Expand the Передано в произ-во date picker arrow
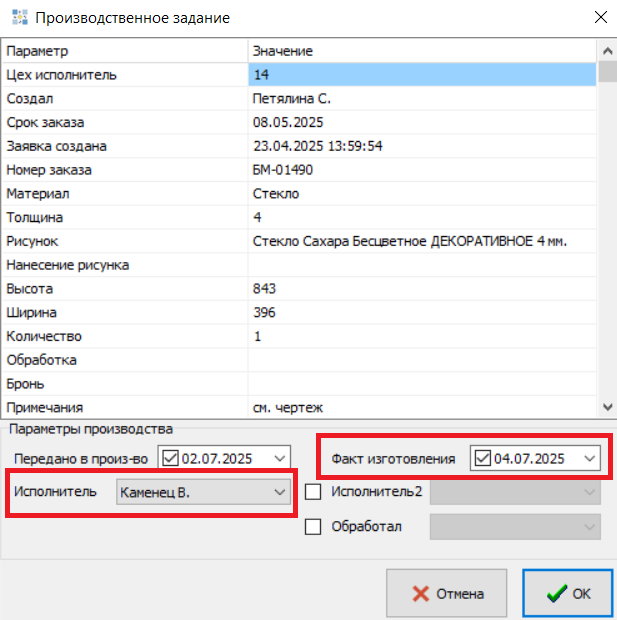The height and width of the screenshot is (620, 617). 277,458
